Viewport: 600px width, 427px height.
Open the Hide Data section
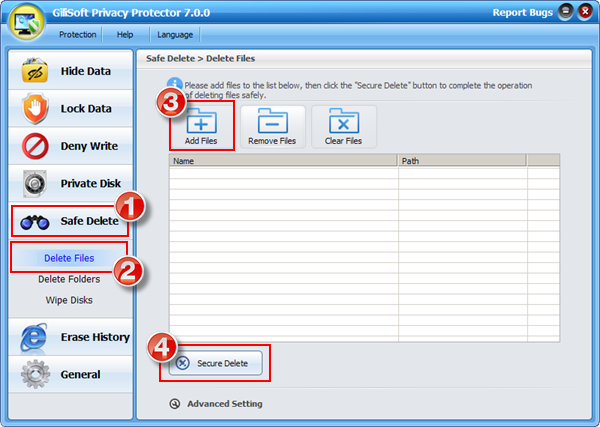tap(70, 71)
